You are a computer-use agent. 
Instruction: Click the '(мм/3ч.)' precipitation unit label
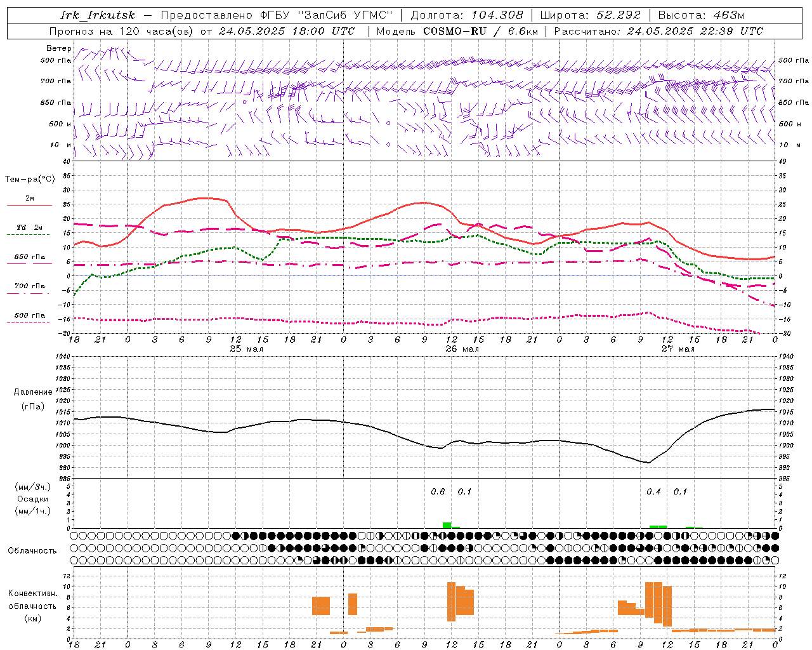[x=33, y=487]
